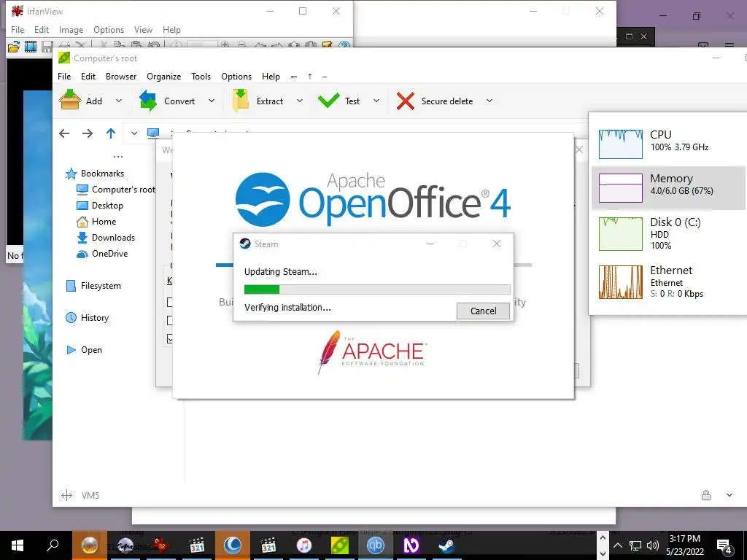
Task: Click the Convert button label
Action: click(x=179, y=101)
